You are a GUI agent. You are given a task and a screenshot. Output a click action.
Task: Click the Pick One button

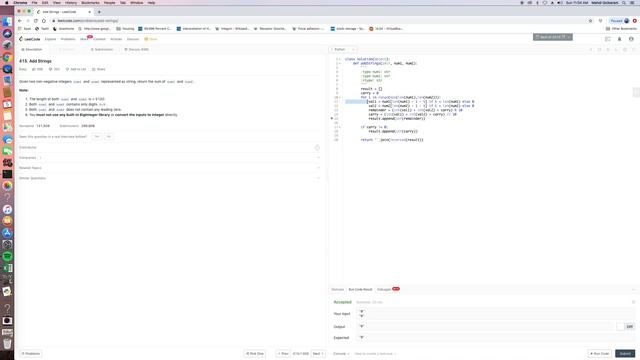point(255,353)
